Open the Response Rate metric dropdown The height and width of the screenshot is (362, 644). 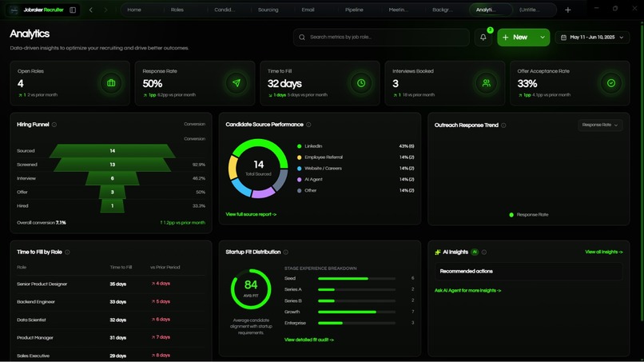click(600, 125)
